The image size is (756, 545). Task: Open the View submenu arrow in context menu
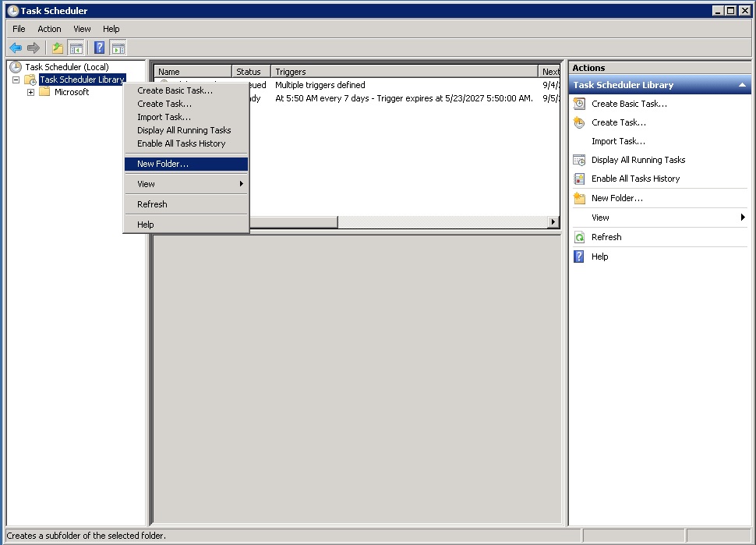[x=241, y=184]
